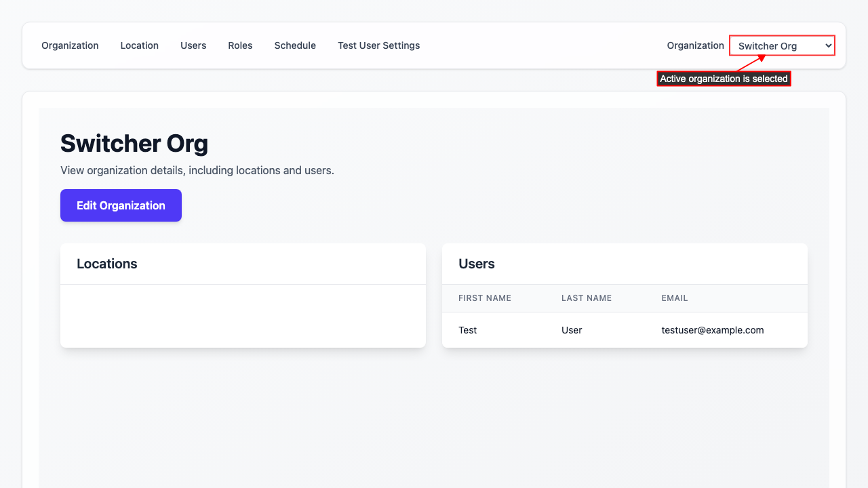Go to the Users page
Viewport: 868px width, 488px height.
[193, 45]
